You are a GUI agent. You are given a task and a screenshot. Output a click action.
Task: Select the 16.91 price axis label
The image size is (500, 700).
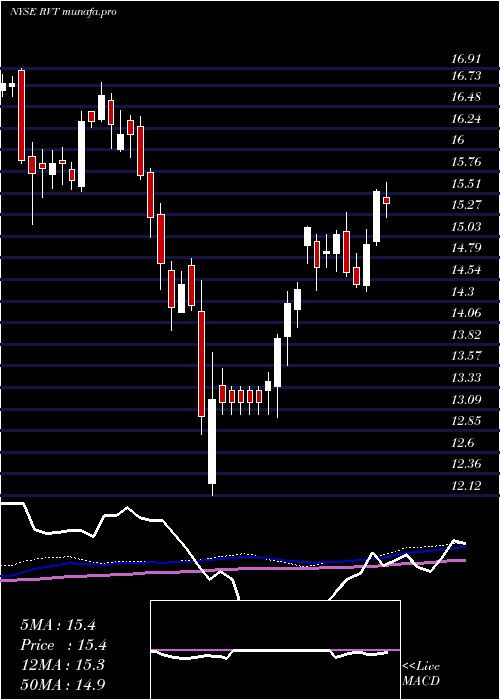click(x=467, y=59)
